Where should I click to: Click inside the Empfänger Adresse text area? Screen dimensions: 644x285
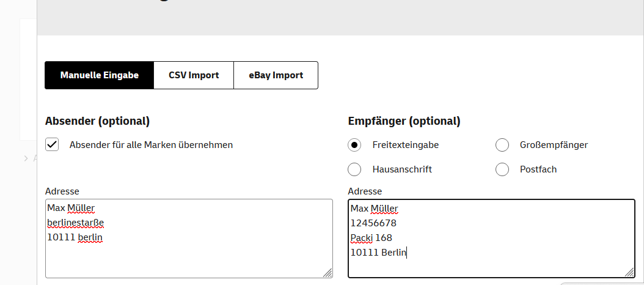(492, 239)
